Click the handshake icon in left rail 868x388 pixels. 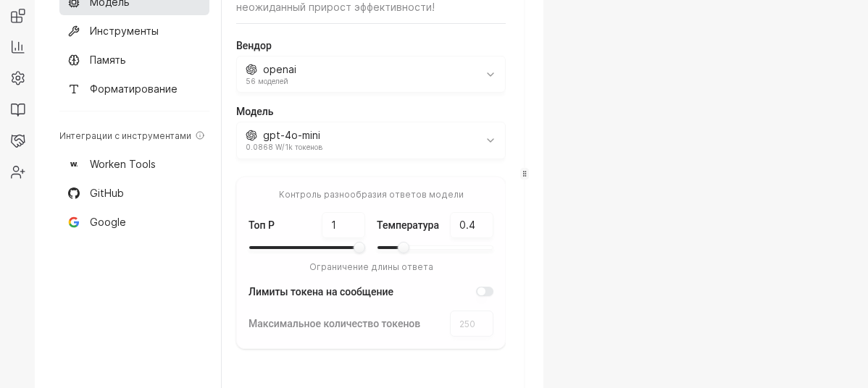18,140
